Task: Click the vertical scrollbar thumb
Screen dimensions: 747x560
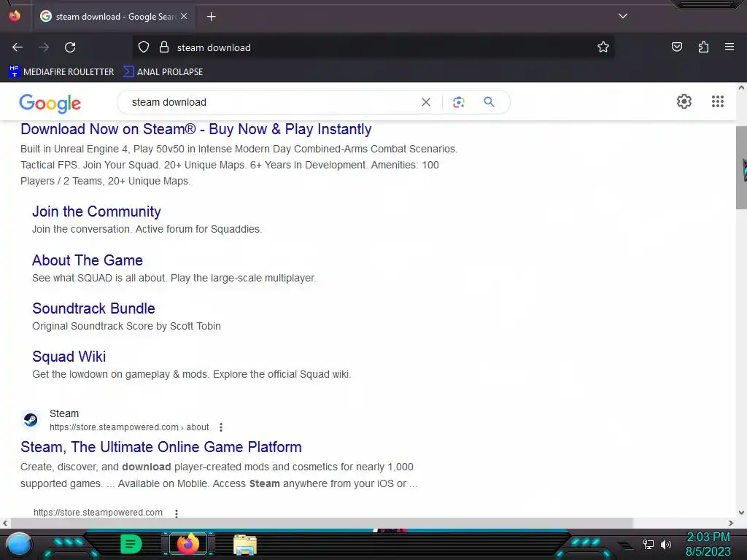Action: pos(741,168)
